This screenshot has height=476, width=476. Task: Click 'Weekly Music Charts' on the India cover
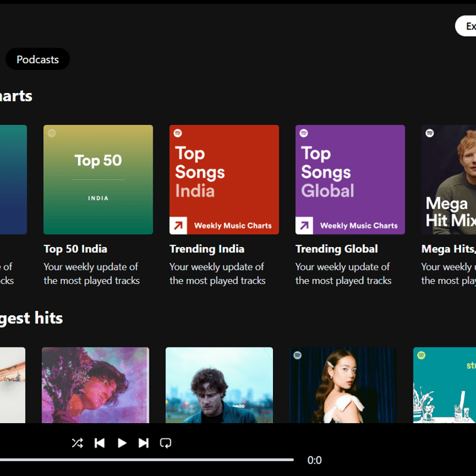(233, 225)
